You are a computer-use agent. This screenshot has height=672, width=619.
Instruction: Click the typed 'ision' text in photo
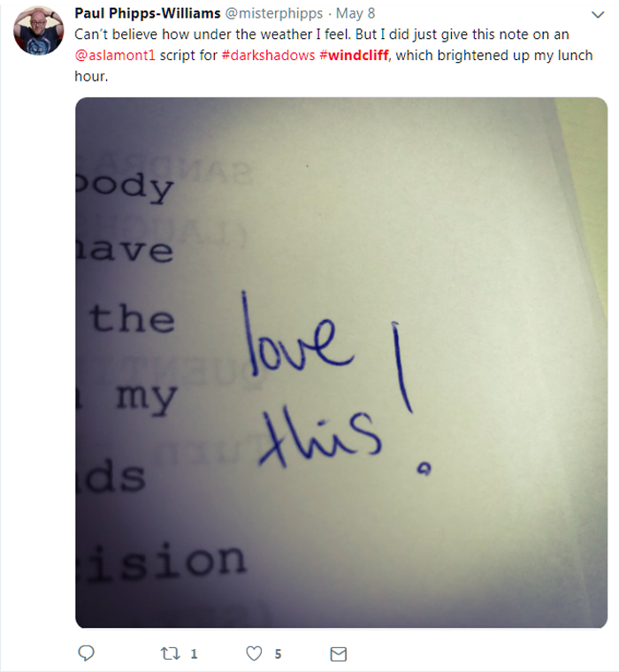(x=162, y=561)
